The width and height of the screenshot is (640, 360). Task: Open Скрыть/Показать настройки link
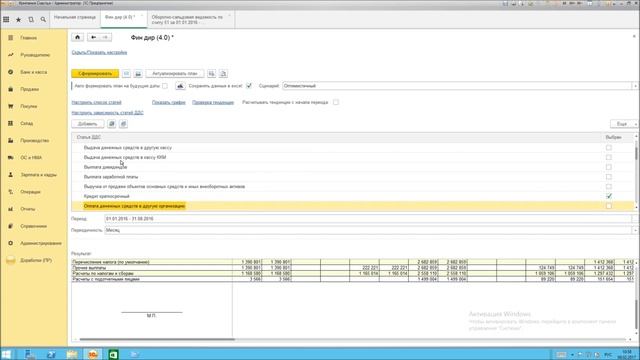(99, 52)
